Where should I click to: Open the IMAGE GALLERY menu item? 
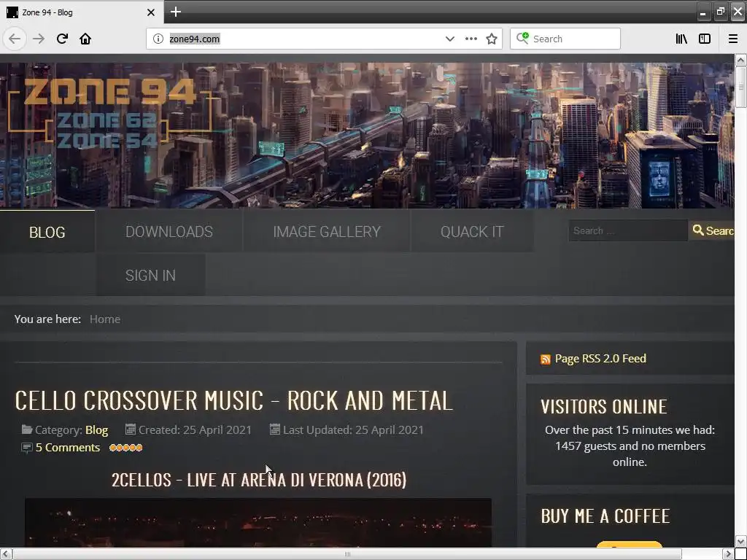point(327,231)
